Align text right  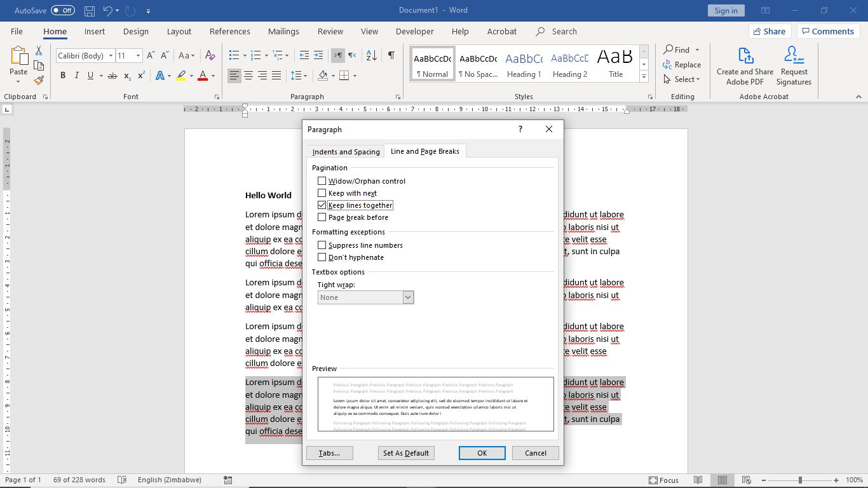click(262, 76)
